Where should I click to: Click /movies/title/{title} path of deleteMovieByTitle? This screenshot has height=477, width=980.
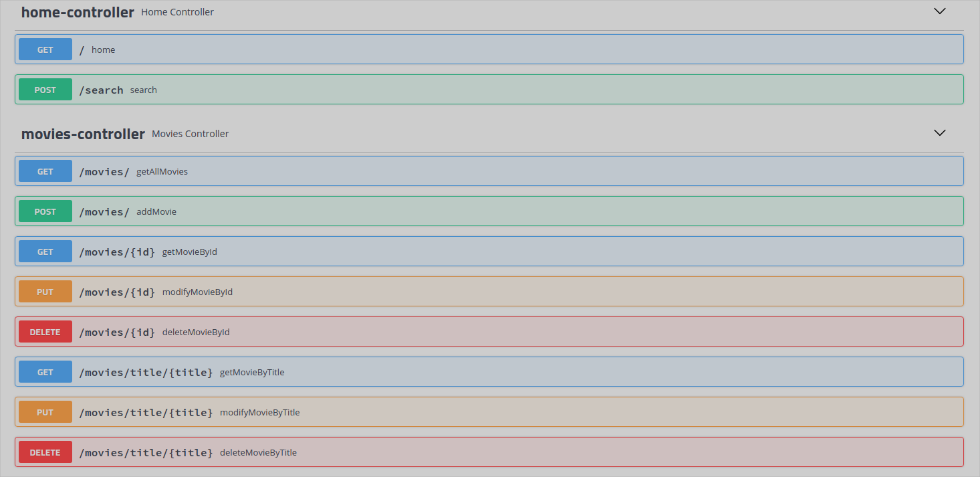146,453
